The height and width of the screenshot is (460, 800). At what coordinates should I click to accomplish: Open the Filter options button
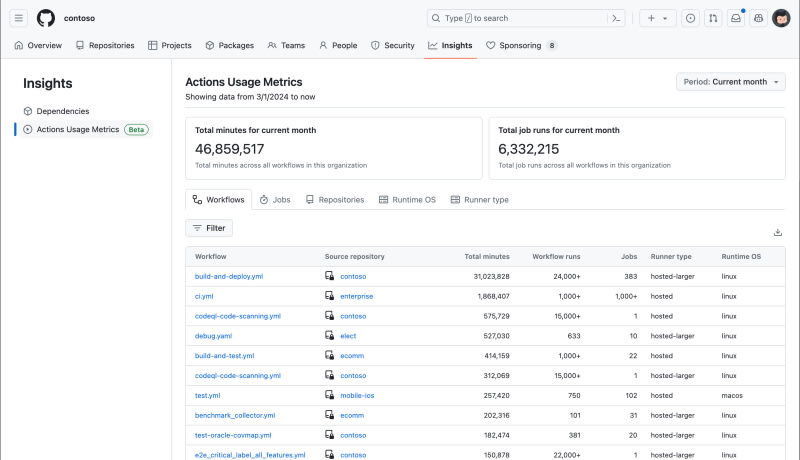[x=209, y=228]
